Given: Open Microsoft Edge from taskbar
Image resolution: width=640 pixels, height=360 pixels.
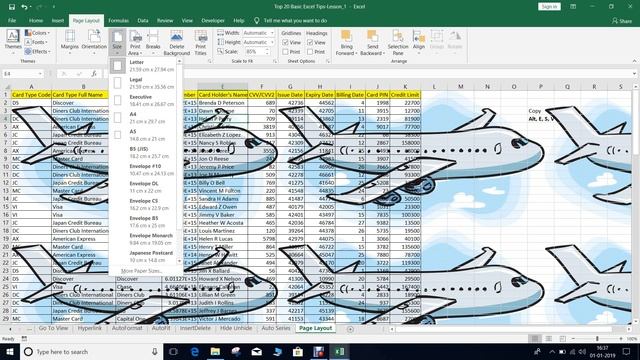Looking at the screenshot, I should pyautogui.click(x=195, y=351).
